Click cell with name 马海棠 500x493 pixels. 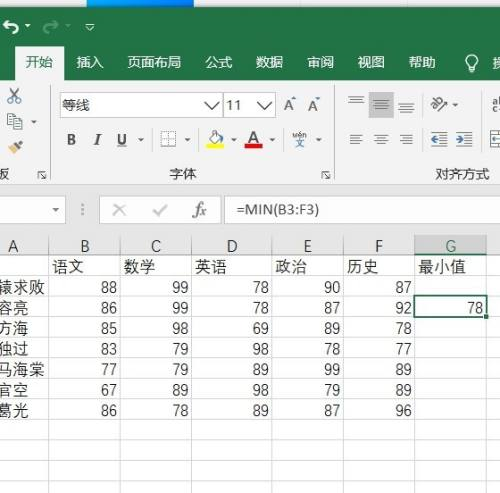pyautogui.click(x=24, y=369)
